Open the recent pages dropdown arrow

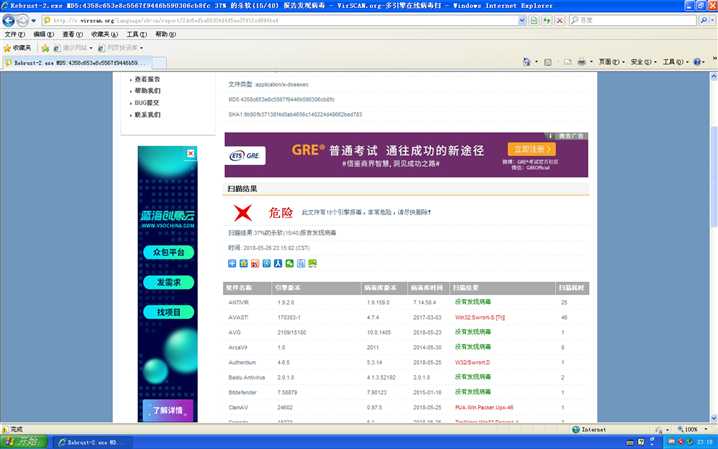(x=33, y=21)
